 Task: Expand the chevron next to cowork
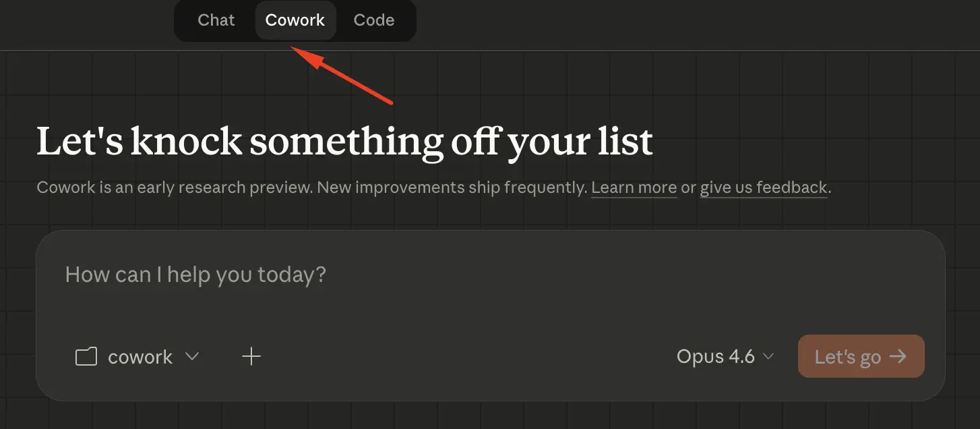tap(192, 356)
